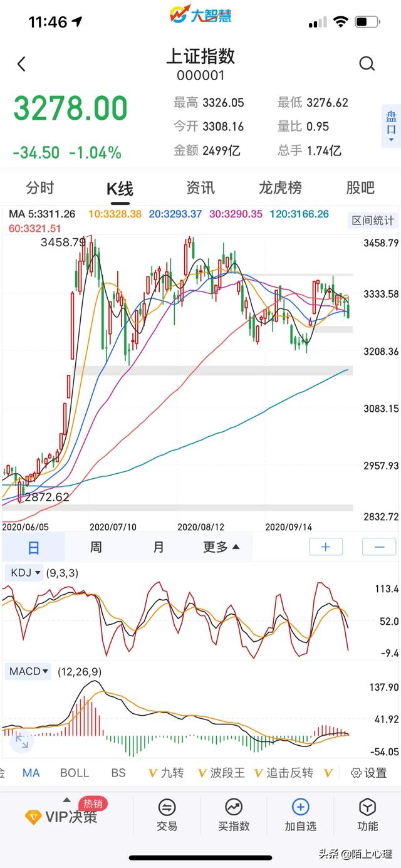Switch to daily 日 period
Image resolution: width=401 pixels, height=868 pixels.
(33, 547)
